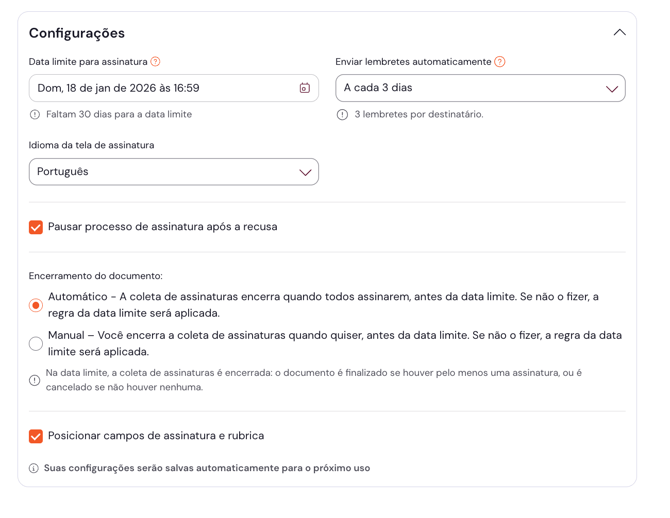Select the Manual document closing option
The image size is (670, 518).
(36, 344)
